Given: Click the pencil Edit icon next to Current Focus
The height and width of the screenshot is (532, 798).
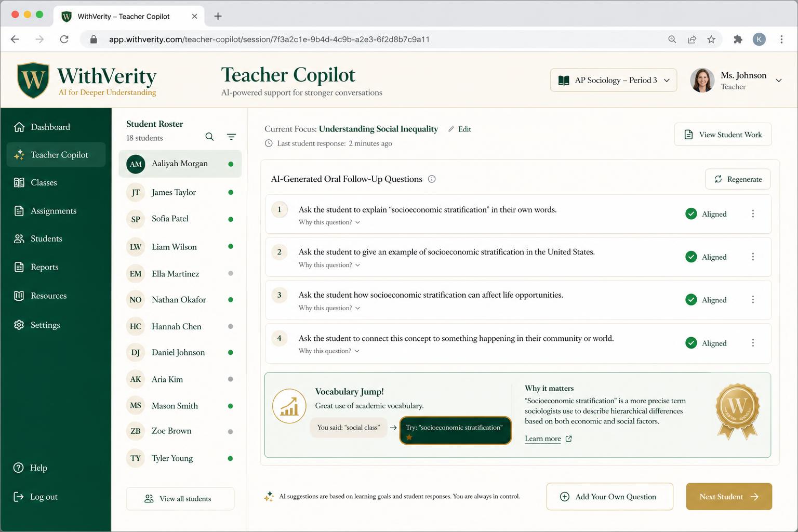Looking at the screenshot, I should [451, 129].
